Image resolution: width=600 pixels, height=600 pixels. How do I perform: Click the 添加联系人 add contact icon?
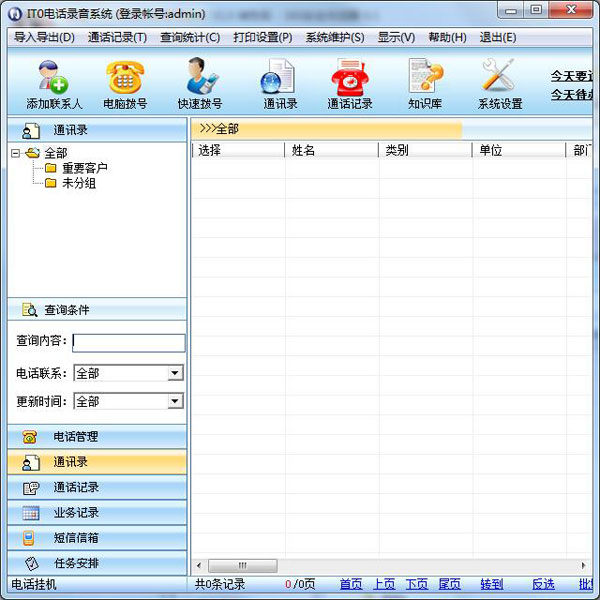click(x=53, y=77)
